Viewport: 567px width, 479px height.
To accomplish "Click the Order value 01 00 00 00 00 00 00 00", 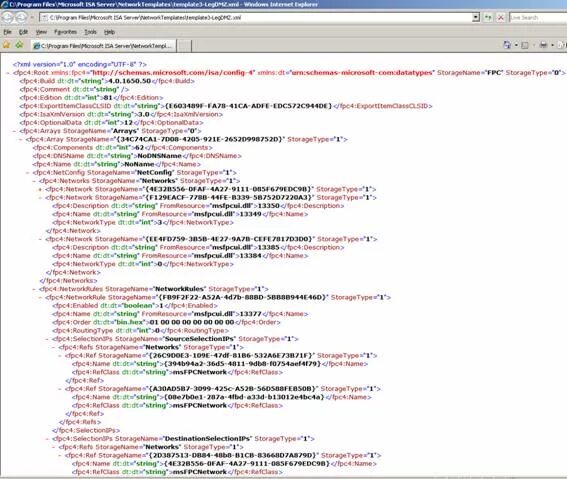I will (x=192, y=322).
